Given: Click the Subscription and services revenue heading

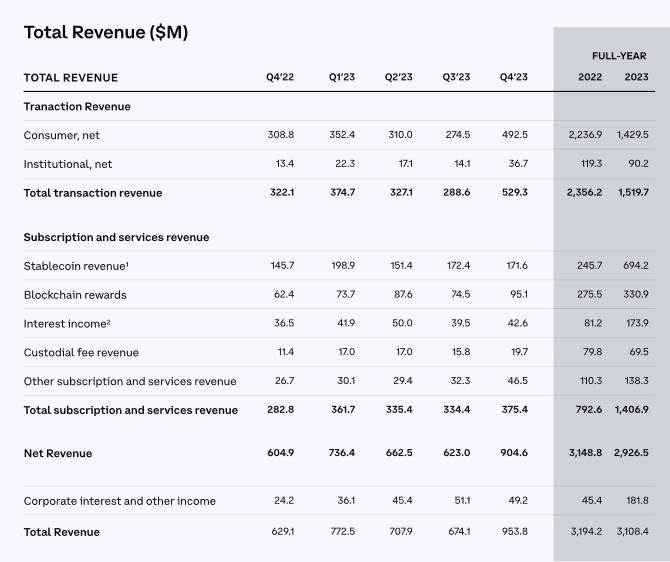Looking at the screenshot, I should pos(116,238).
